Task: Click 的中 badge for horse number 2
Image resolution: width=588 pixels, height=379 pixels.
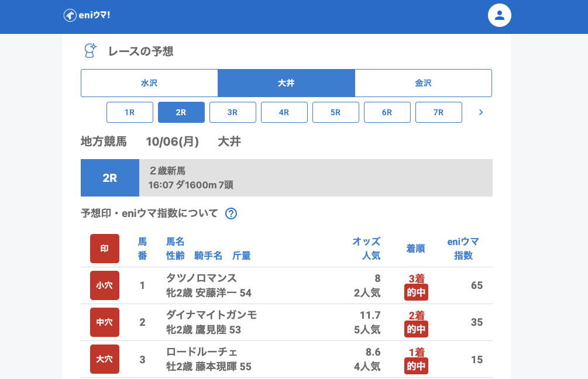Action: point(416,329)
